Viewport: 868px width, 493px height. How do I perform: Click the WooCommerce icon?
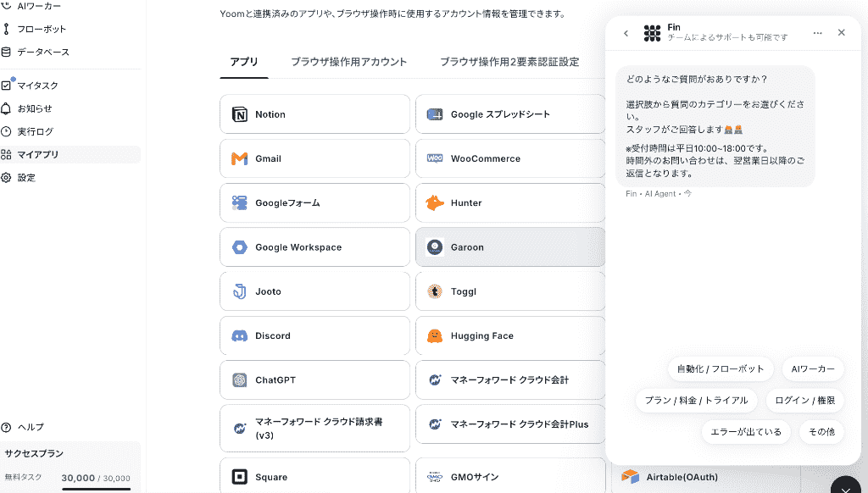pos(435,158)
